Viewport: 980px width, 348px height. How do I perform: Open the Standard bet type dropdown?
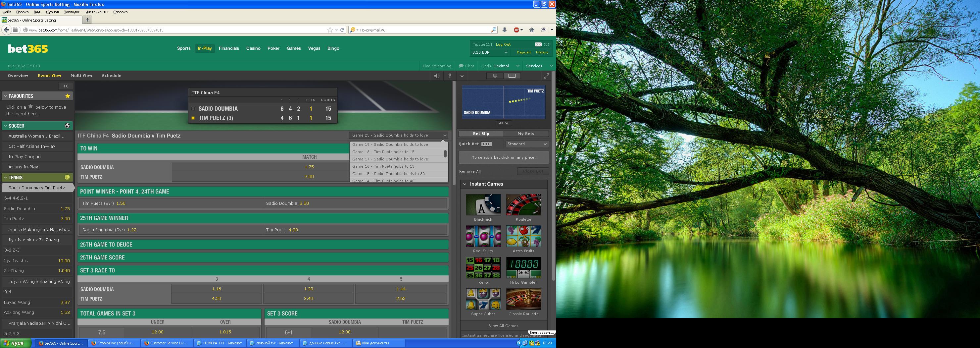[527, 144]
